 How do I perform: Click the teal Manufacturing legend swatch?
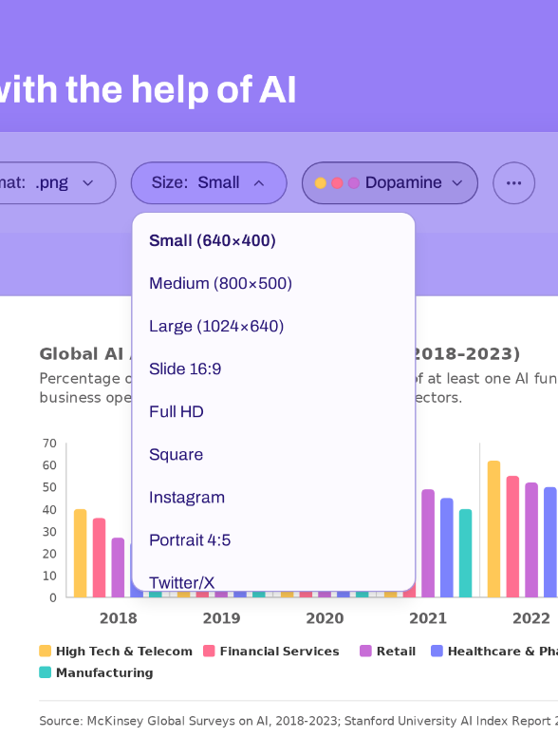point(45,672)
